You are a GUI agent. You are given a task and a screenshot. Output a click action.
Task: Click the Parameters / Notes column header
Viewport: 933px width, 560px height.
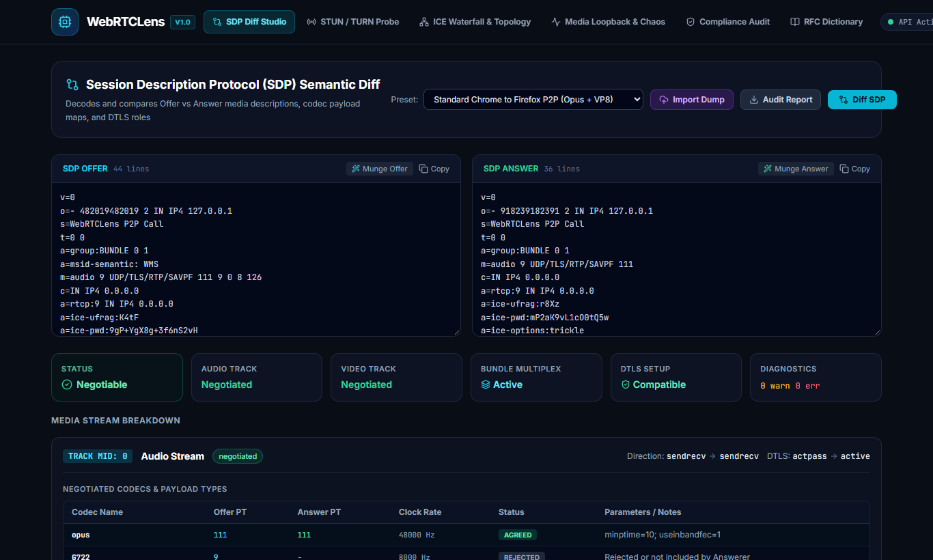pyautogui.click(x=643, y=512)
